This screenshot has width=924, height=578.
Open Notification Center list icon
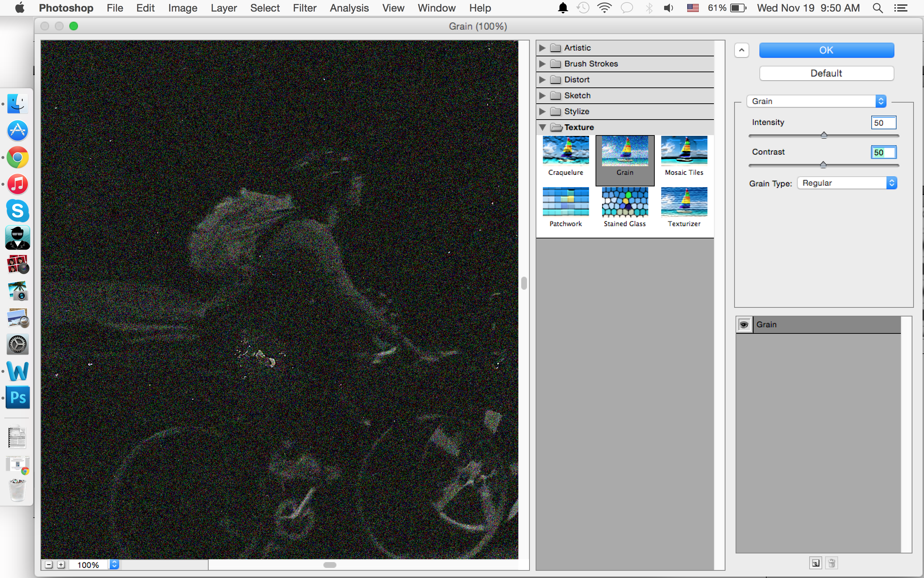tap(901, 8)
